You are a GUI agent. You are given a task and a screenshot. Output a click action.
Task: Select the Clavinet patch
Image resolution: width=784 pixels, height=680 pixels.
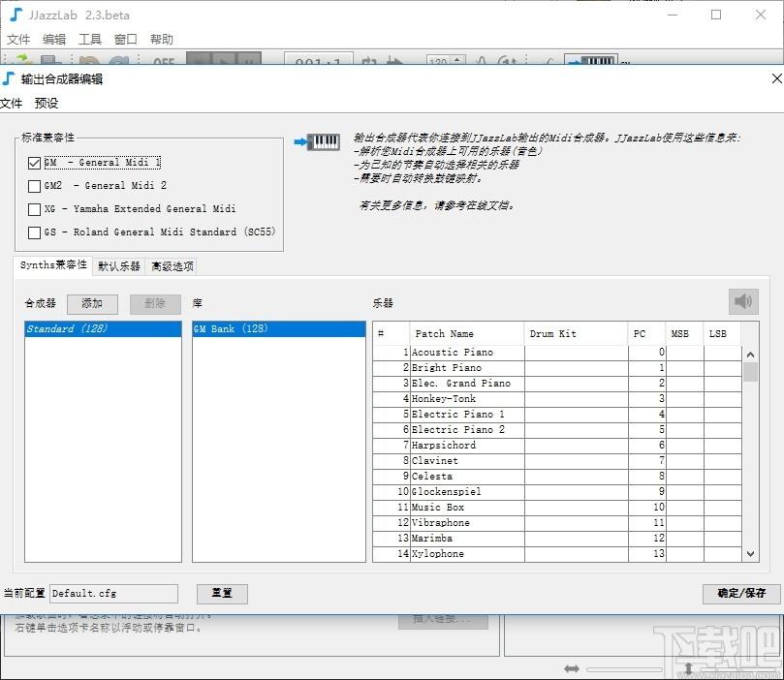pos(557,461)
